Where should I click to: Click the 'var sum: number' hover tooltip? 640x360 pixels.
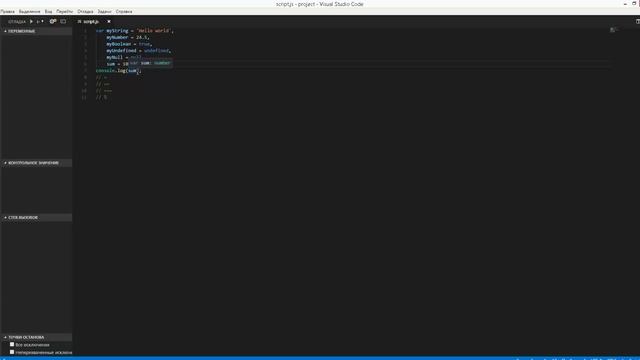[x=150, y=63]
